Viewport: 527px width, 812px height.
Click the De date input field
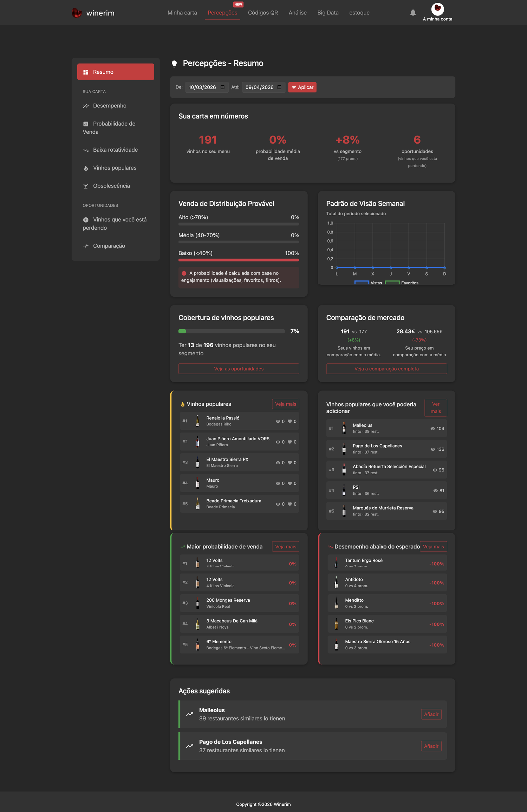(207, 87)
